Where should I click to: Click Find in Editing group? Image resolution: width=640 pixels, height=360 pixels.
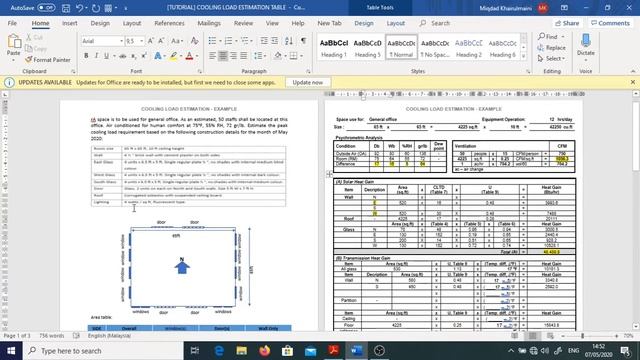coord(551,37)
